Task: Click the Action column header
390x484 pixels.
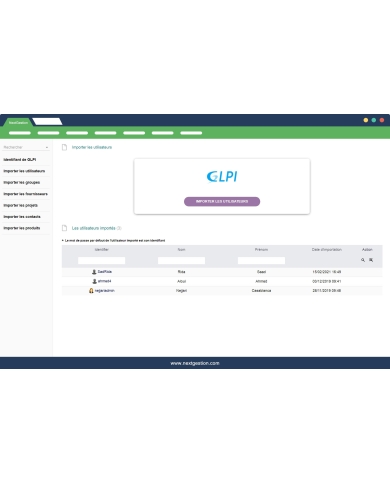Action: point(367,250)
